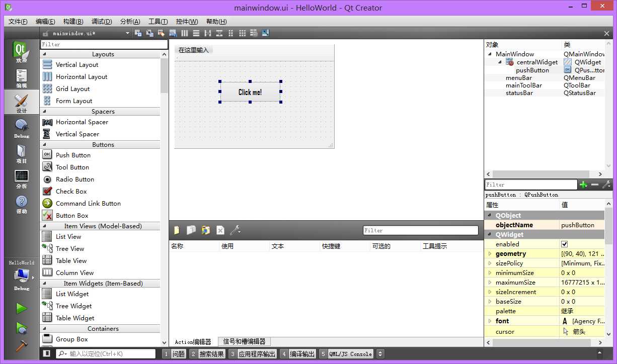Add a dynamic property with green plus
Screen dimensions: 617x364
pos(583,185)
